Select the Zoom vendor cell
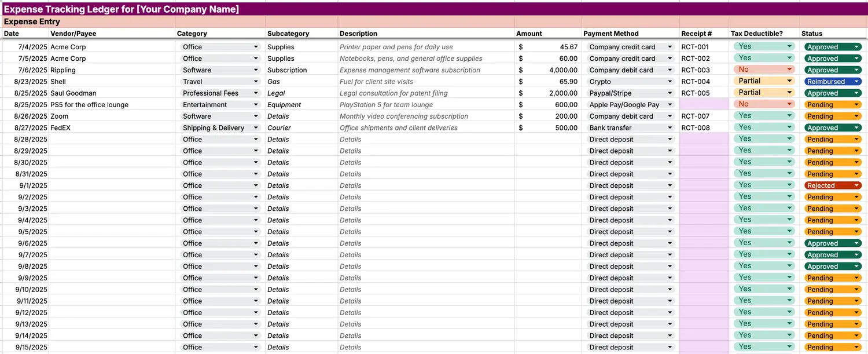This screenshot has width=868, height=354. (112, 116)
